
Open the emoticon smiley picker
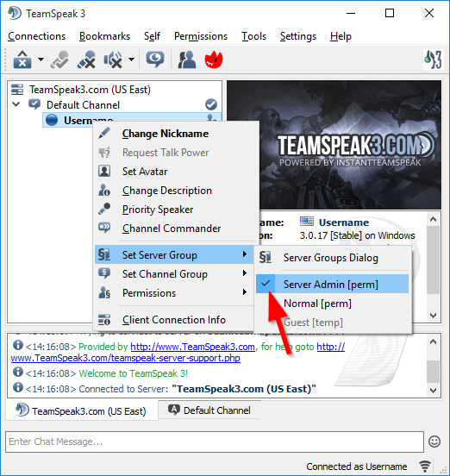click(x=434, y=442)
